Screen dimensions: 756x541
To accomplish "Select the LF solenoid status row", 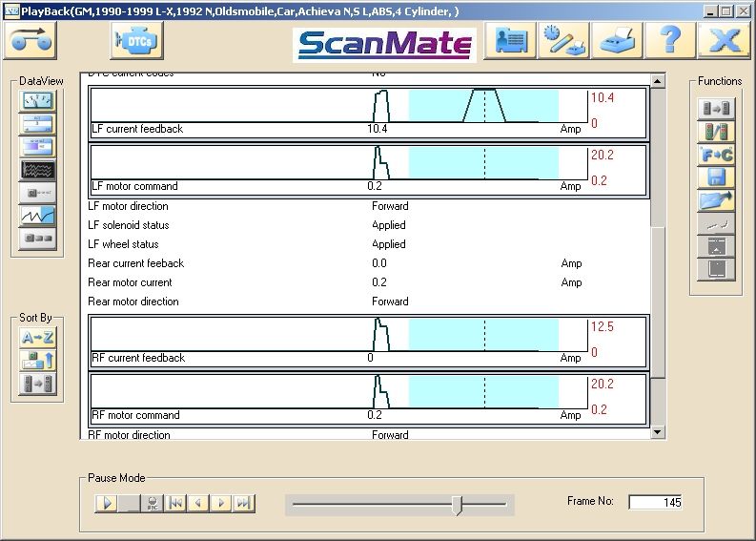I will (x=369, y=225).
